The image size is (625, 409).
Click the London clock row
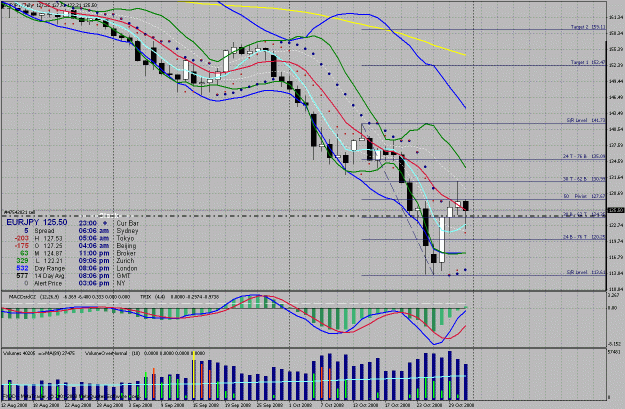tap(108, 268)
